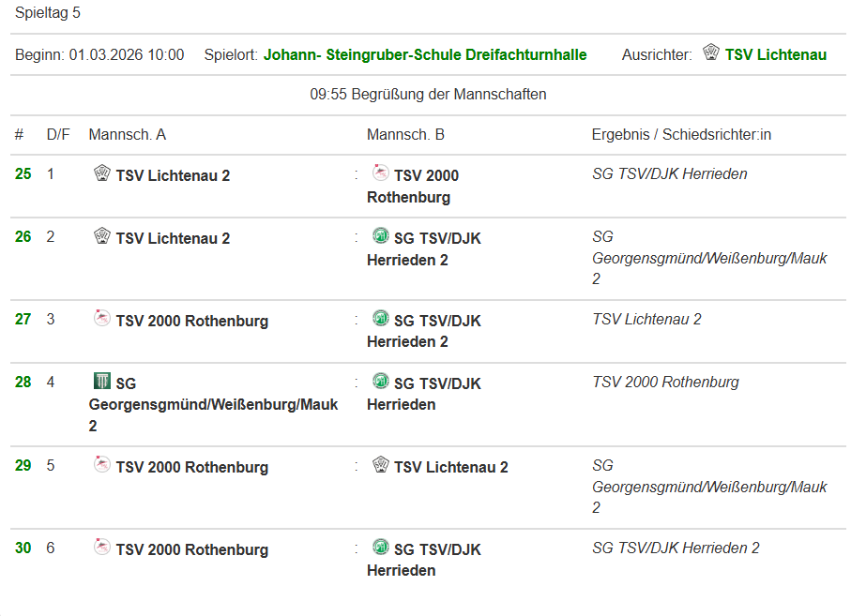Click SG TSV/DJK Herrieden 2 team in match 27

pos(424,331)
